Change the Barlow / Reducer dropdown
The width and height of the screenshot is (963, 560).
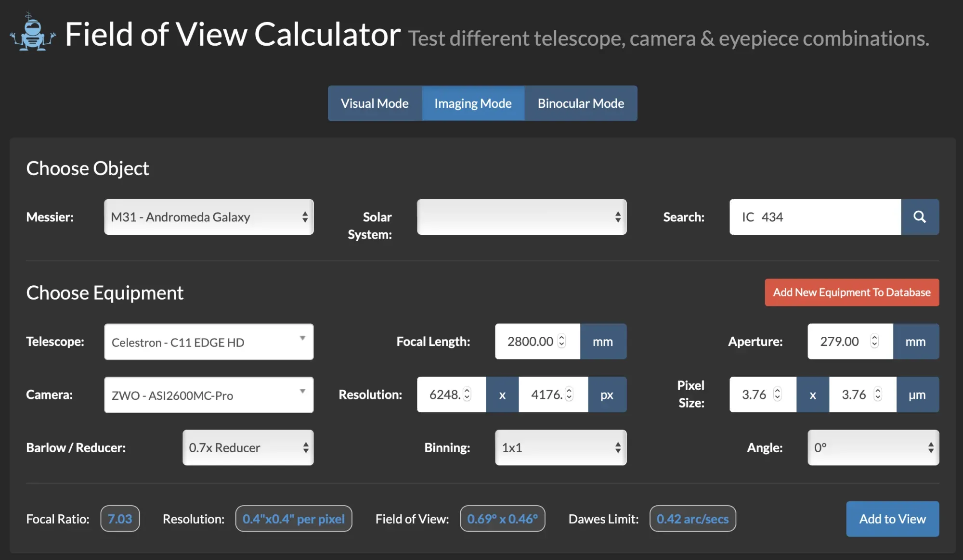click(248, 447)
